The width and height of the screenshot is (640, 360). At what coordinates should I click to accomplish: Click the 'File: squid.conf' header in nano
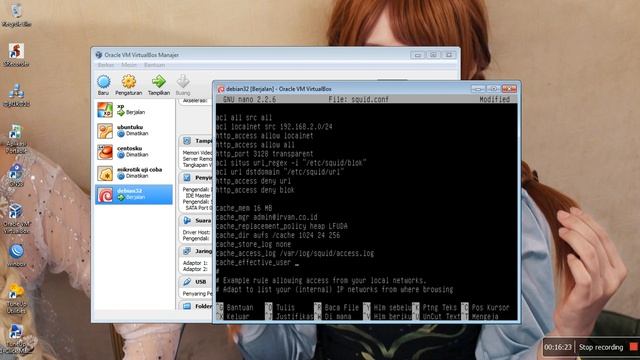358,99
